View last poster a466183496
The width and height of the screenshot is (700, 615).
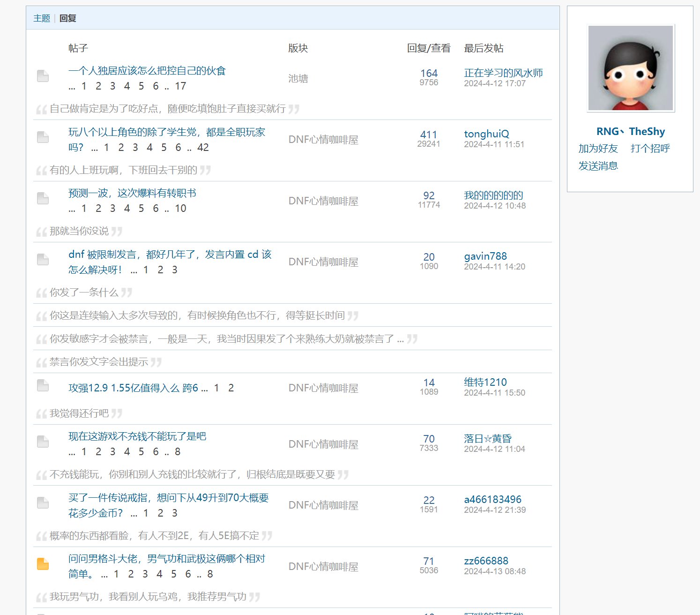pos(492,500)
